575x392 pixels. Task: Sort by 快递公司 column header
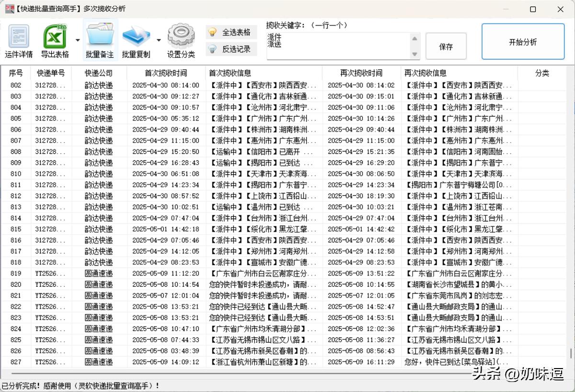tap(99, 73)
